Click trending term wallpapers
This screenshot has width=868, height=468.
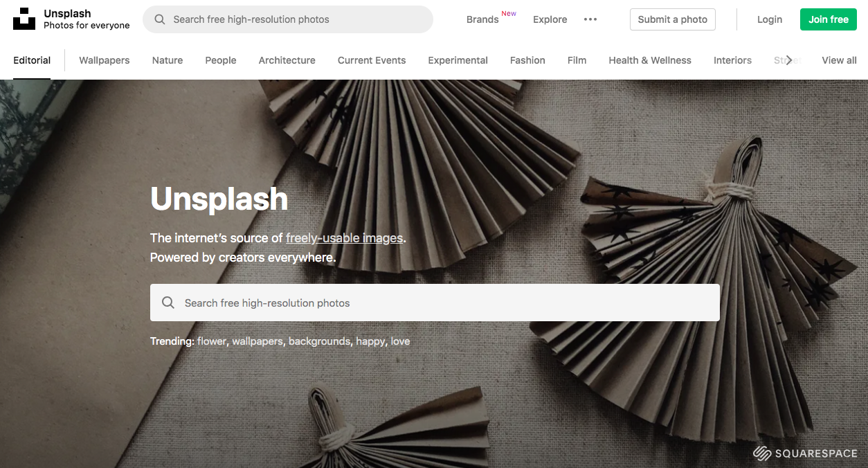coord(257,341)
